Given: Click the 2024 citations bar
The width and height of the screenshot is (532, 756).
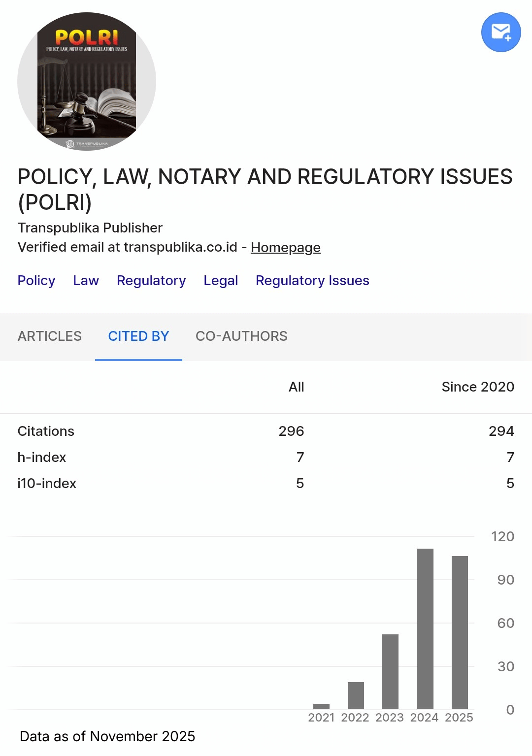Looking at the screenshot, I should (x=425, y=629).
